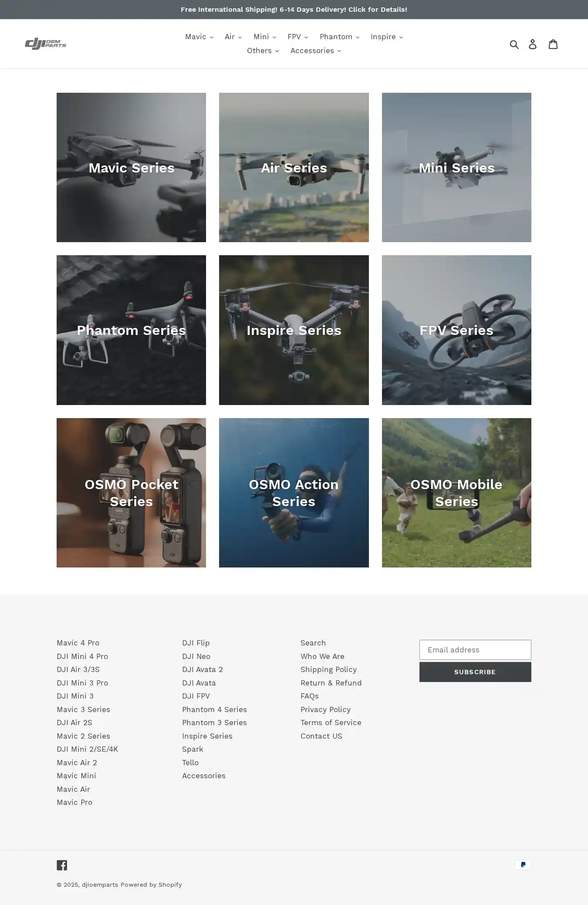
Task: Expand the Accessories dropdown menu
Action: (x=316, y=51)
